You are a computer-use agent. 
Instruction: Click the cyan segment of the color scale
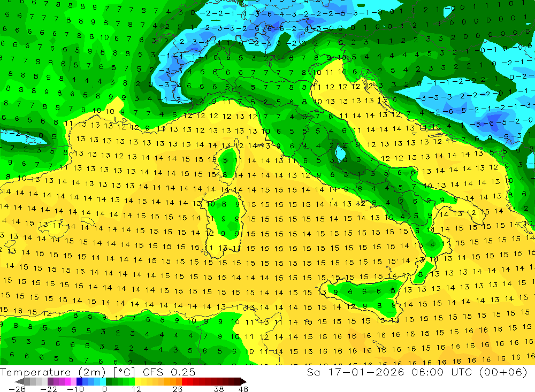103,381
